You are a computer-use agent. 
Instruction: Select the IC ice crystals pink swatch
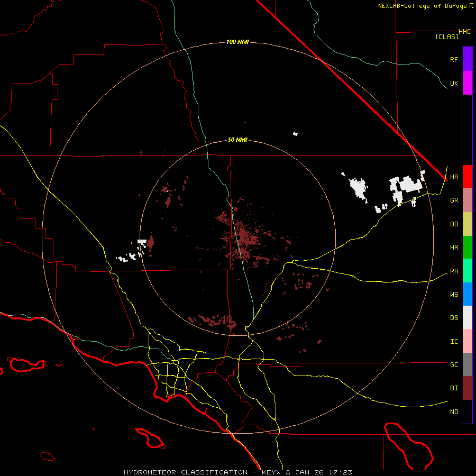tap(467, 341)
